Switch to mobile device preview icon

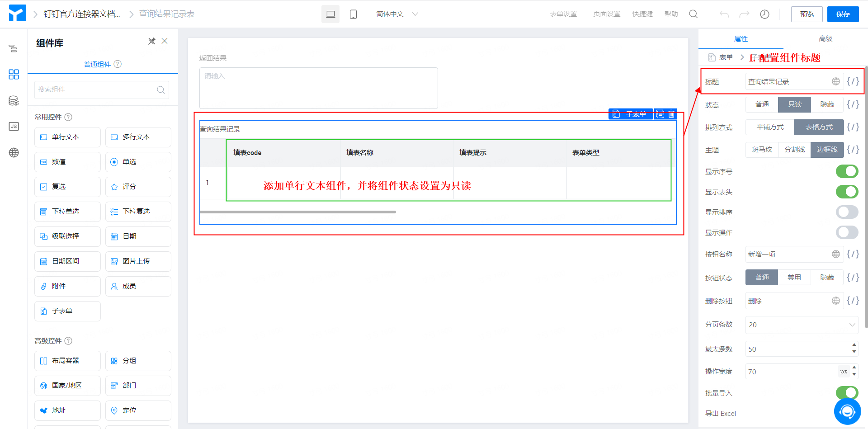[x=353, y=14]
